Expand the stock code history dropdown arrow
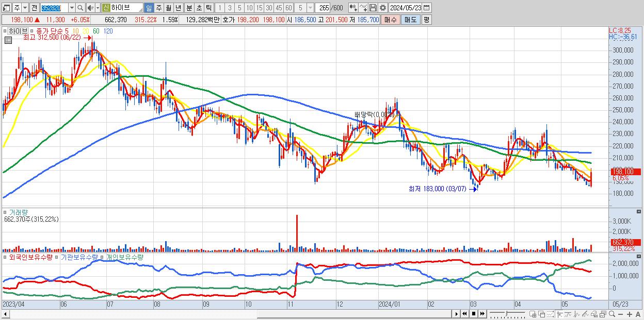 coord(72,8)
